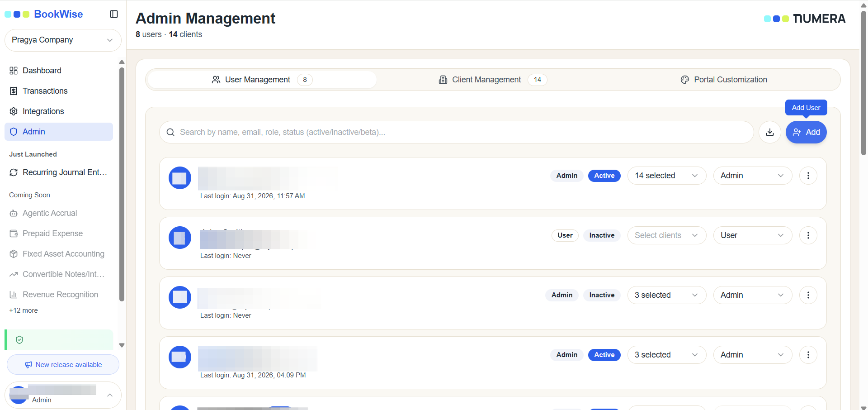
Task: Click the Agentic Accrual robot icon
Action: [14, 213]
